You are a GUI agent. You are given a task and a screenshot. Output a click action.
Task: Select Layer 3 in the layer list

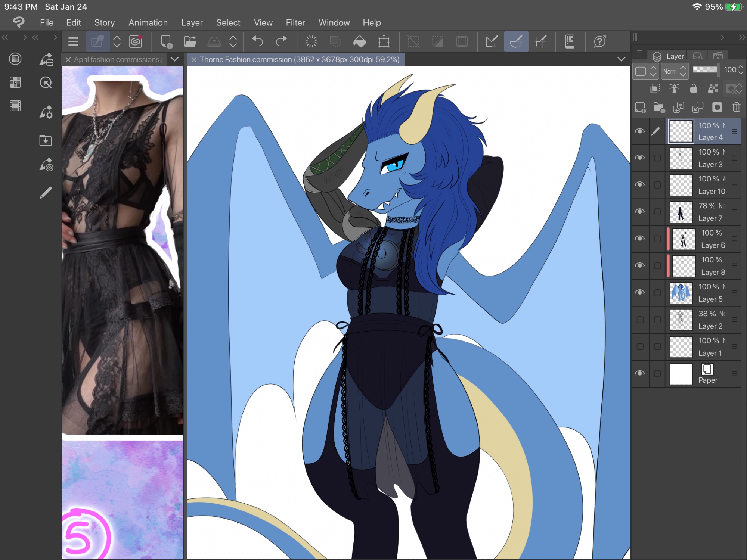pos(710,158)
